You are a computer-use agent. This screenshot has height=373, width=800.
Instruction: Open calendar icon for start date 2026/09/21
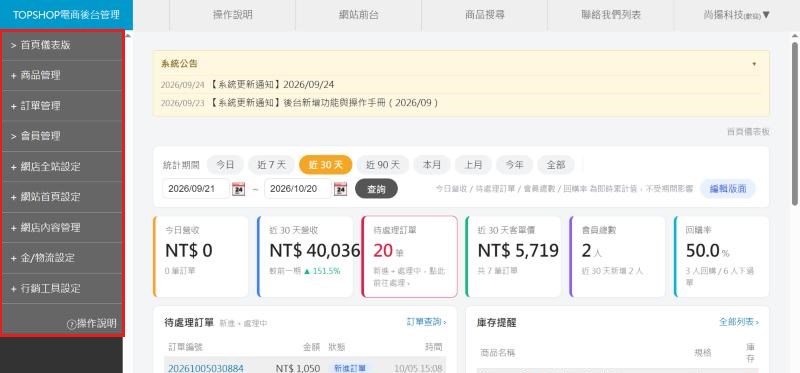point(238,189)
